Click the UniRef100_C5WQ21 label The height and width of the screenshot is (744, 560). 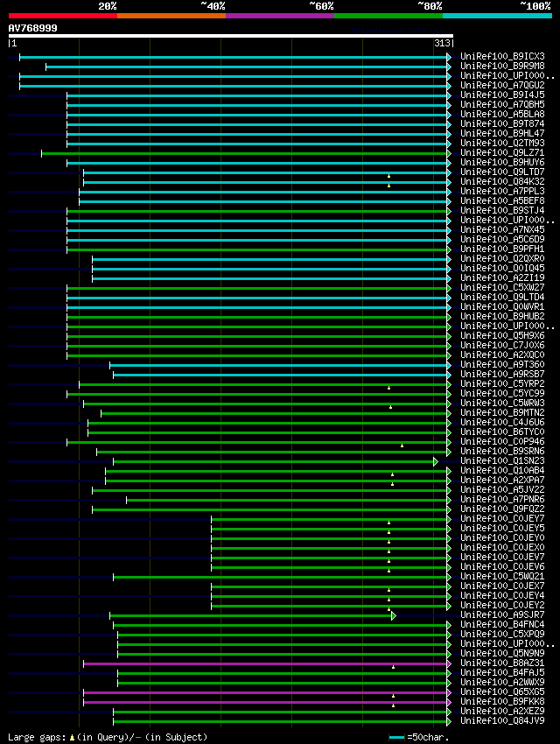coord(502,577)
